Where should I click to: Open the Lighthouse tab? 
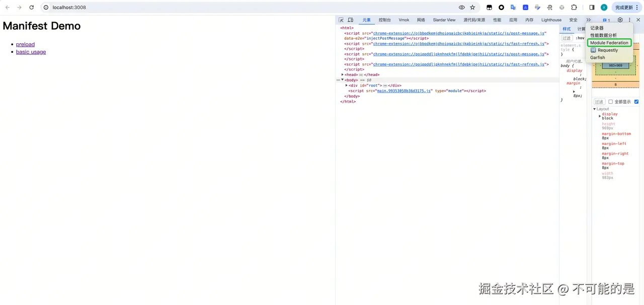click(551, 20)
